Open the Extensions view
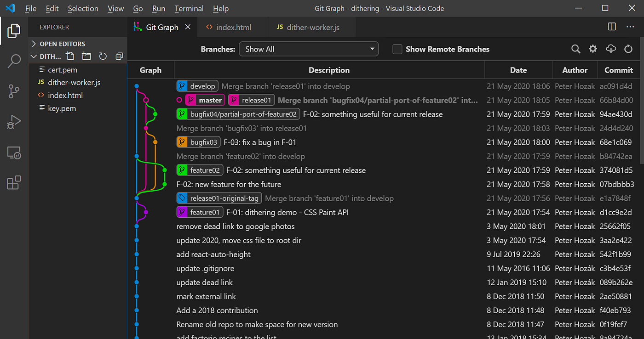The width and height of the screenshot is (644, 339). tap(14, 183)
